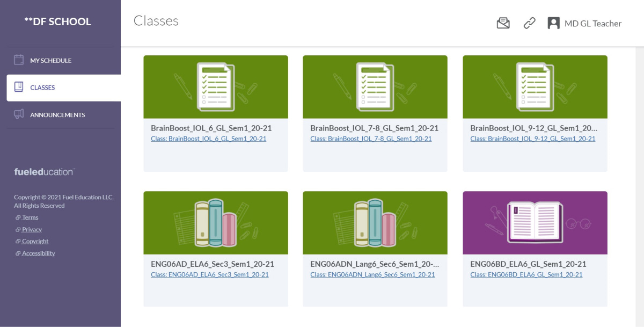Select Announcements in the sidebar
The width and height of the screenshot is (644, 327).
57,115
